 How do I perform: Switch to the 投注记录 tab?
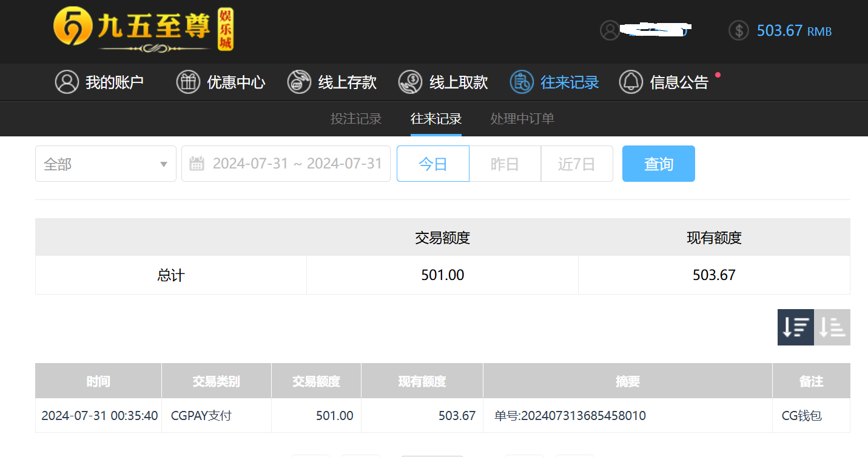click(356, 119)
